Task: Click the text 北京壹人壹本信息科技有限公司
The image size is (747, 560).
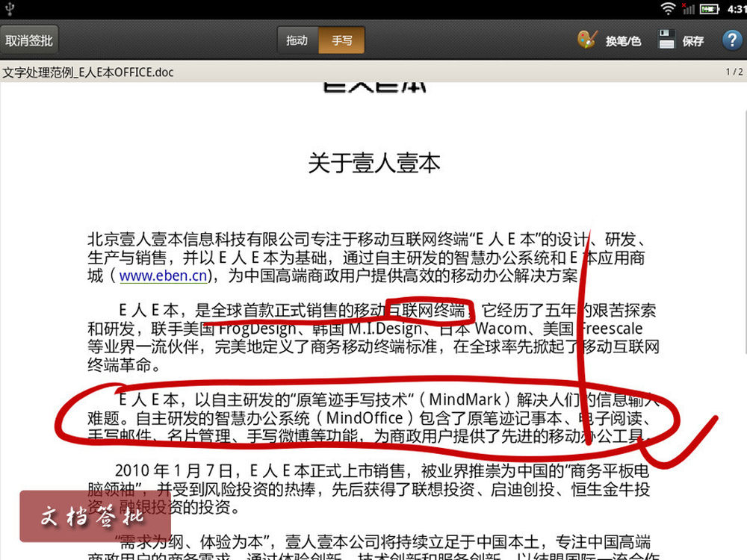Action: [199, 240]
